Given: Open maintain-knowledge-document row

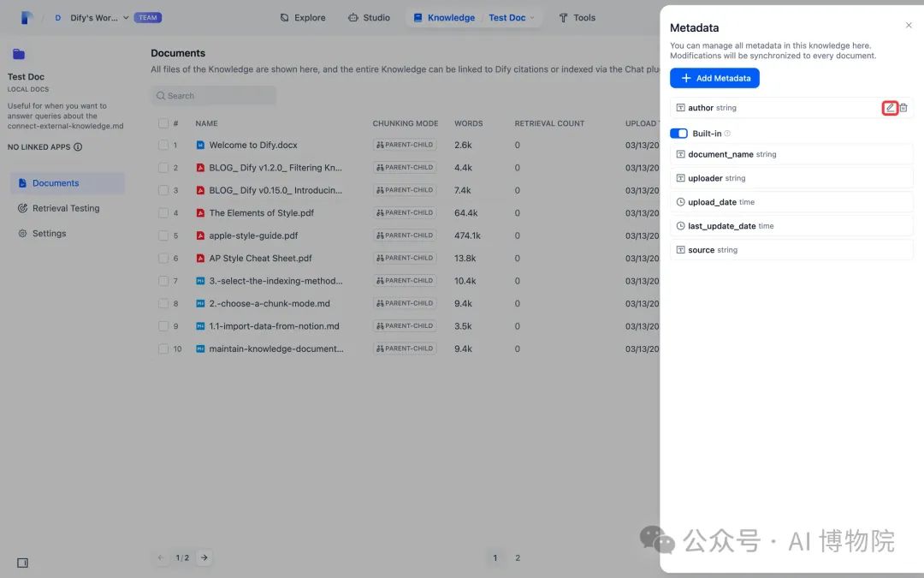Looking at the screenshot, I should click(275, 349).
